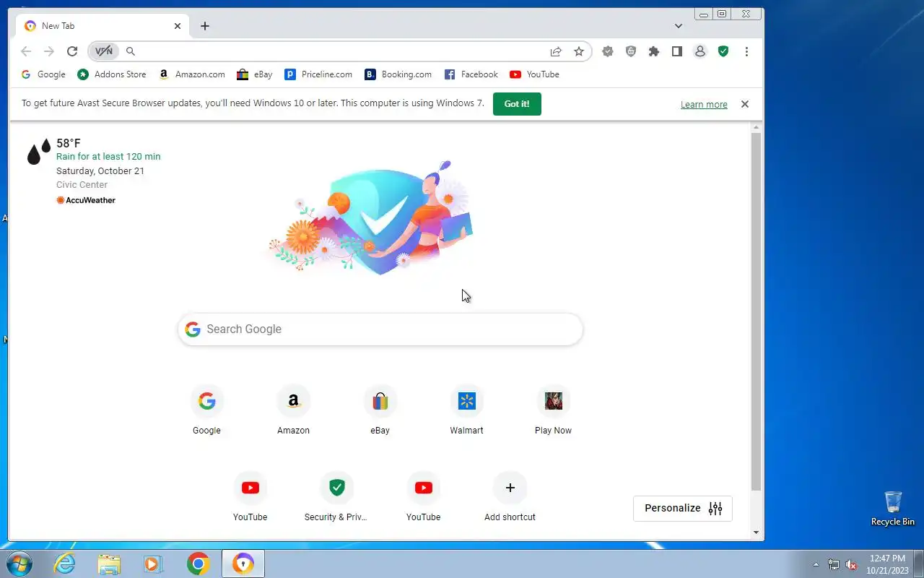The image size is (924, 578).
Task: Open the Amazon shortcut tile
Action: 293,410
